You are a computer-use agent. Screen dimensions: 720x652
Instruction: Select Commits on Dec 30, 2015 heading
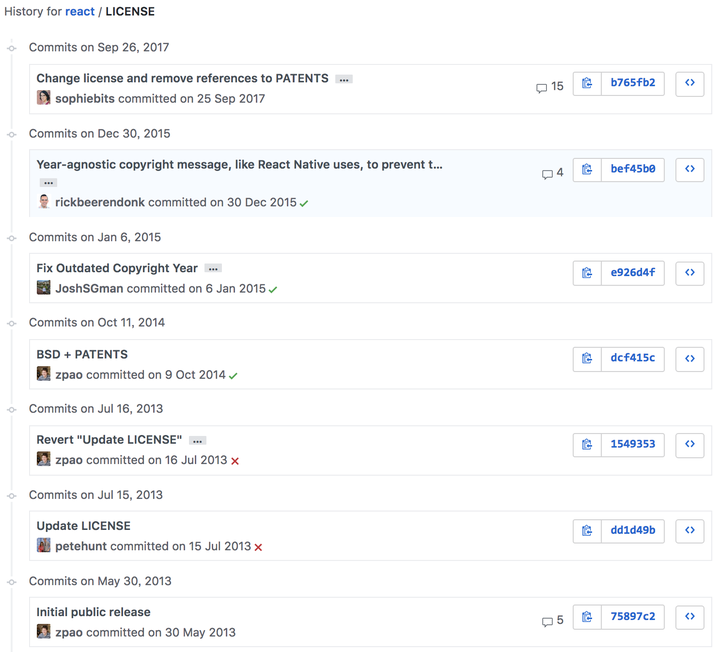(x=100, y=134)
